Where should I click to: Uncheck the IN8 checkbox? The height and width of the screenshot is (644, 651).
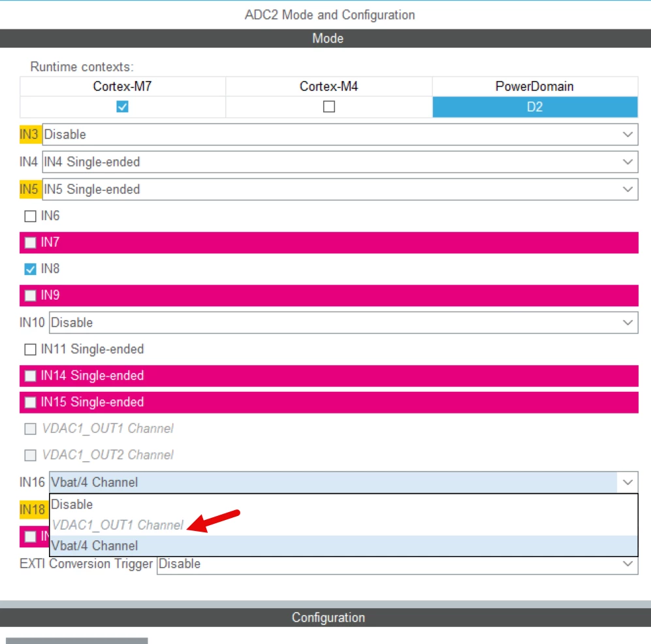click(30, 269)
